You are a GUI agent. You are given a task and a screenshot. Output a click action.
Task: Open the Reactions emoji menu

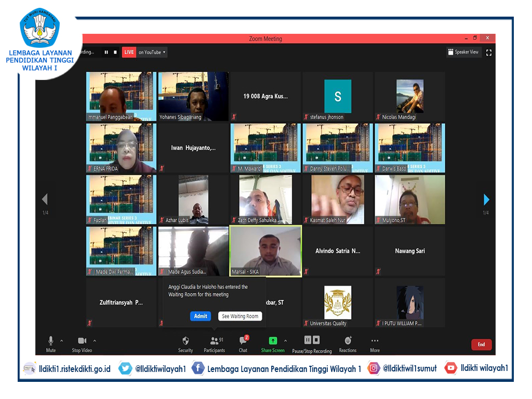point(348,344)
